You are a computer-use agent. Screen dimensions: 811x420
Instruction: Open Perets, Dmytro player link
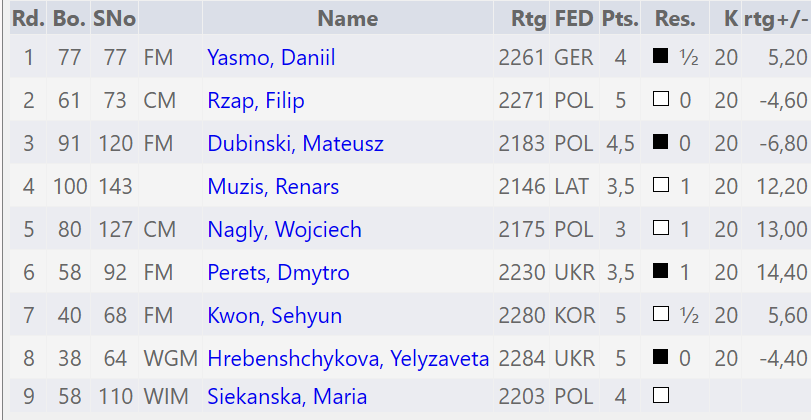tap(278, 272)
